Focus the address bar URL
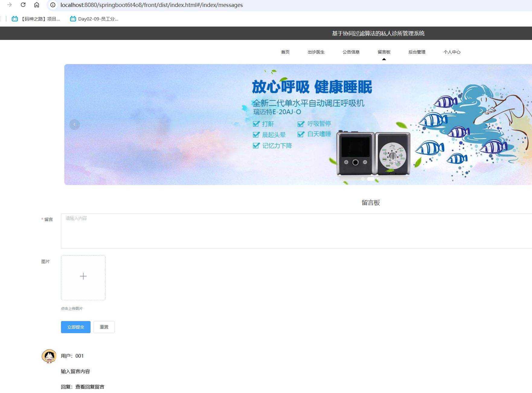The width and height of the screenshot is (532, 393). click(x=152, y=5)
